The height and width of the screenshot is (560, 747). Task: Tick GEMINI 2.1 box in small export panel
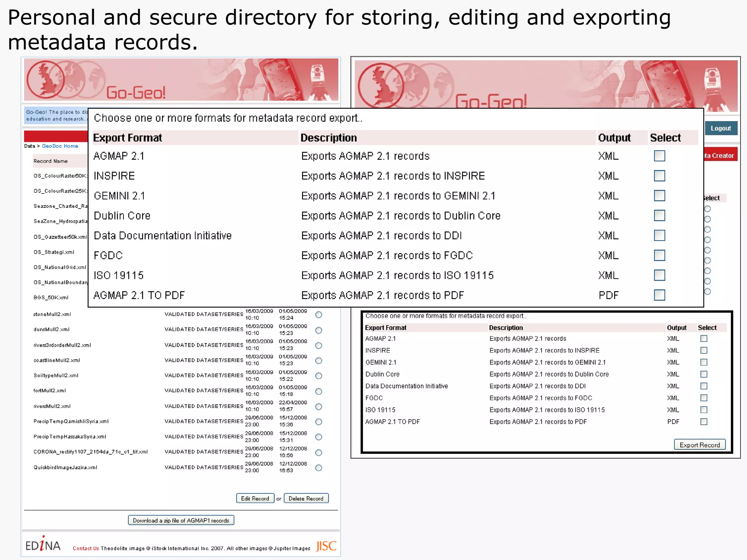pos(704,362)
